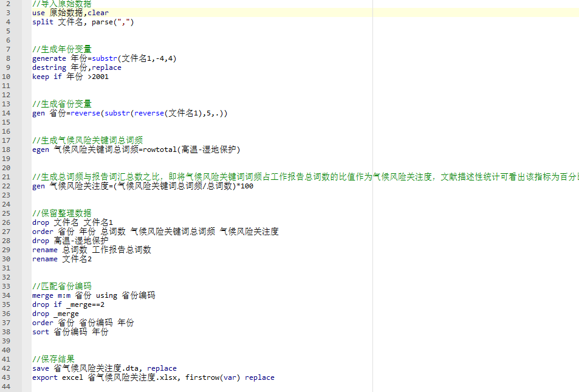Click the 'order 省份 省份编码 年份' line
This screenshot has width=579, height=392.
[x=83, y=323]
